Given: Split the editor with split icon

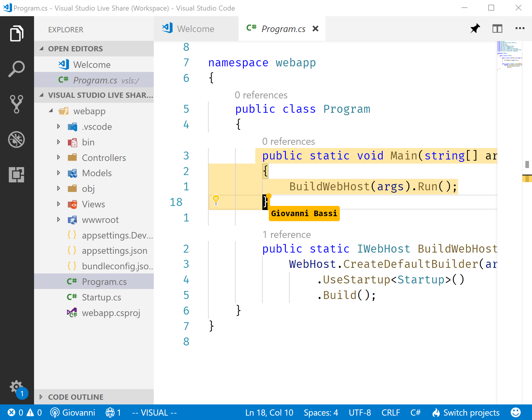Looking at the screenshot, I should tap(497, 28).
